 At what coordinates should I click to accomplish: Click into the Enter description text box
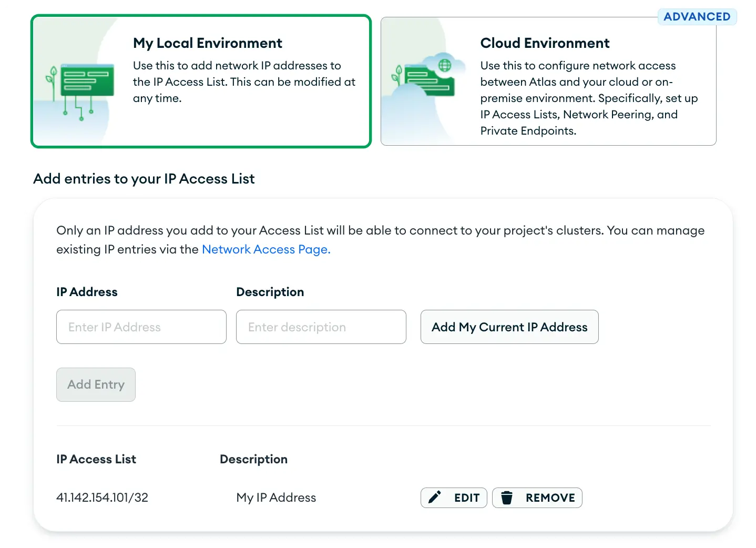tap(321, 327)
